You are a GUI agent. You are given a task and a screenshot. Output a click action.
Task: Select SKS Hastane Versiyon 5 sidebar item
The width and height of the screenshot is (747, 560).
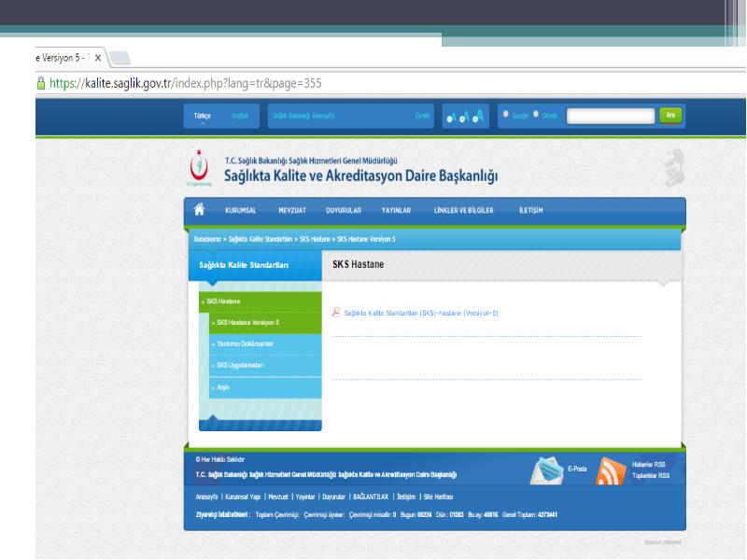[265, 322]
